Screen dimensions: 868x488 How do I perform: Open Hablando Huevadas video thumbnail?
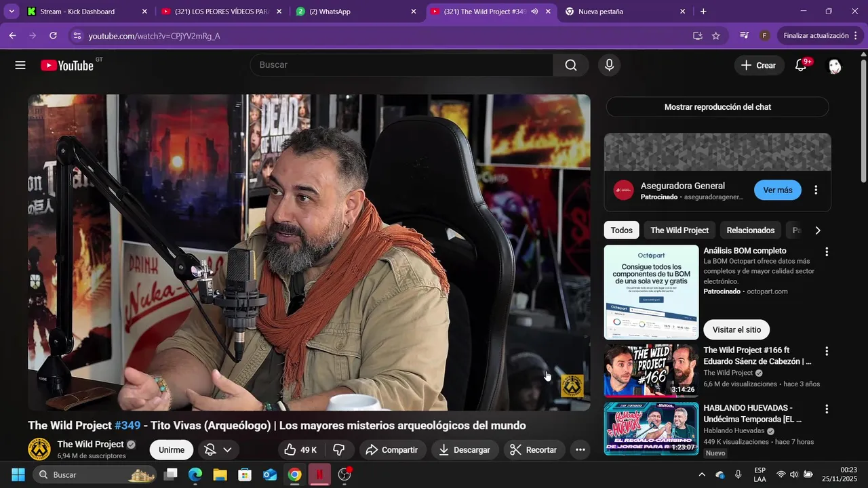pos(651,428)
